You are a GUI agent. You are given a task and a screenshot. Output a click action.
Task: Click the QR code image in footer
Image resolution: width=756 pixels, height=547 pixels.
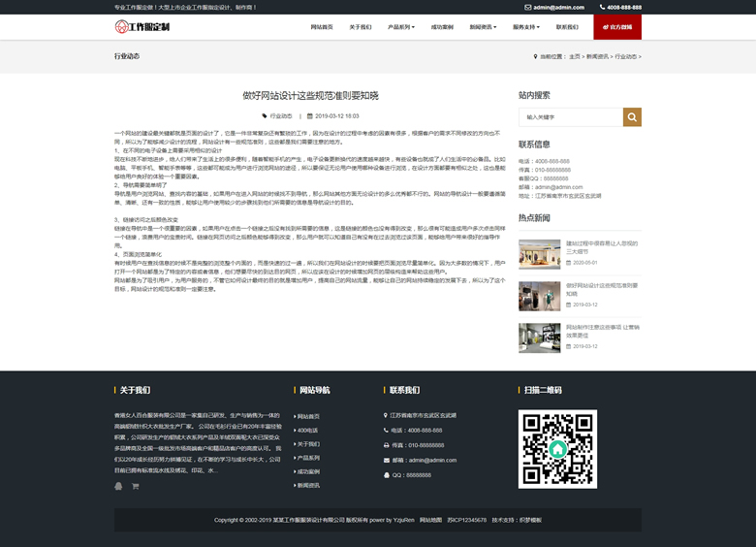[x=556, y=449]
